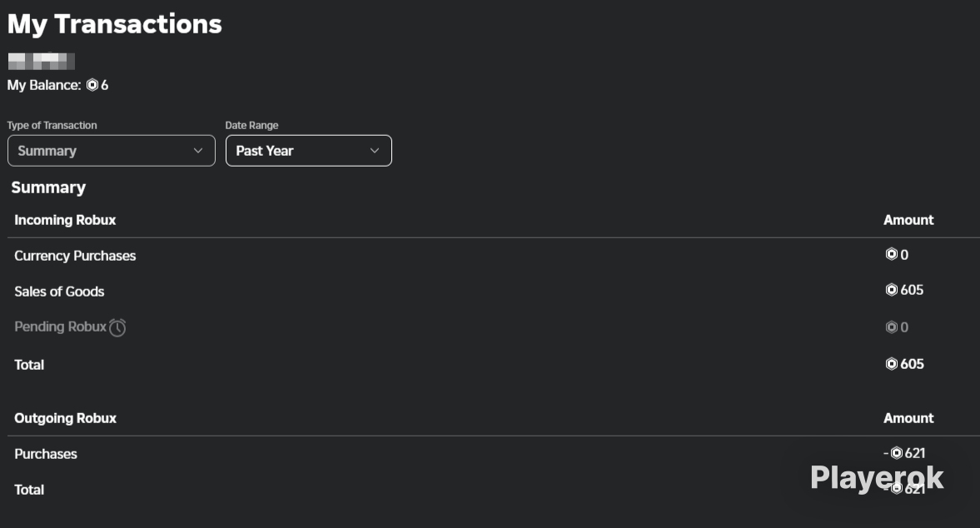Click the Purchases outgoing row label
This screenshot has height=528, width=980.
tap(46, 454)
